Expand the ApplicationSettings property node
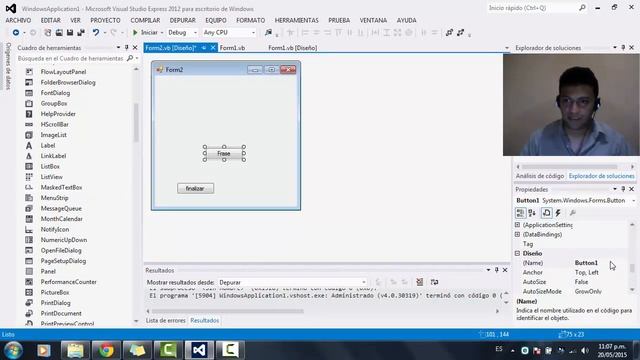The height and width of the screenshot is (360, 640). [518, 225]
